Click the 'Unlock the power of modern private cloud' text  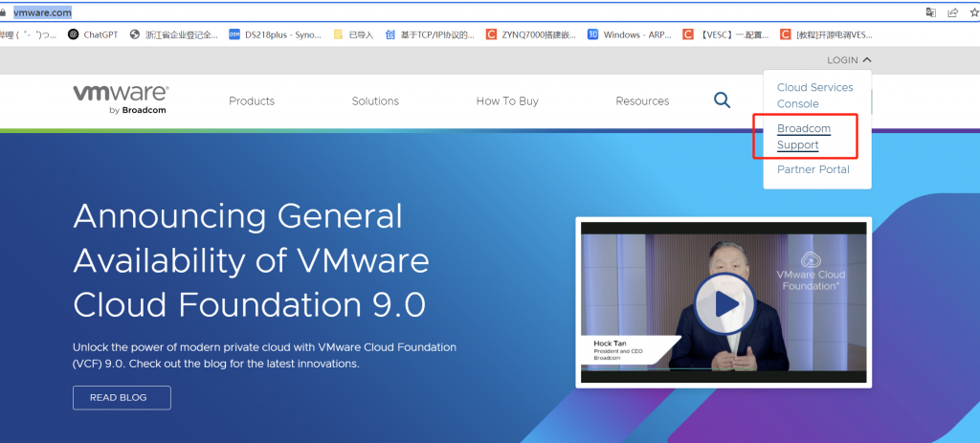[x=264, y=355]
